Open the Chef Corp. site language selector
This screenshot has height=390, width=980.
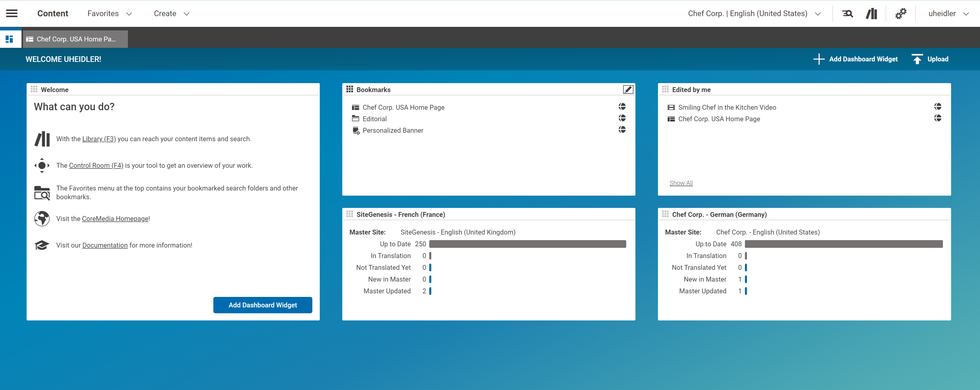click(x=754, y=14)
